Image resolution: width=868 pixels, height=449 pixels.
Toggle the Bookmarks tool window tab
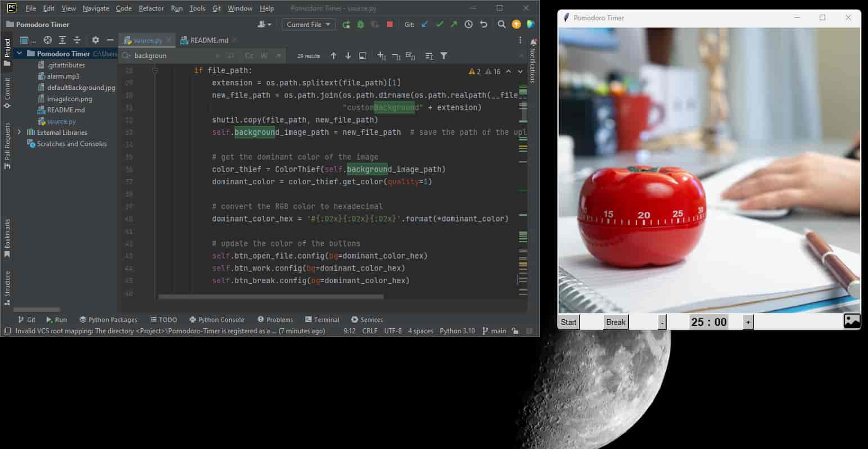(x=7, y=238)
